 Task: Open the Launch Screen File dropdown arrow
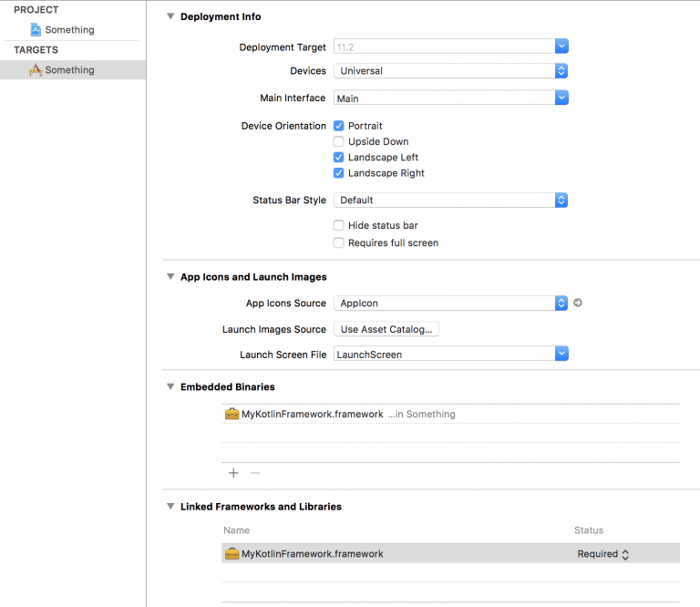tap(561, 354)
